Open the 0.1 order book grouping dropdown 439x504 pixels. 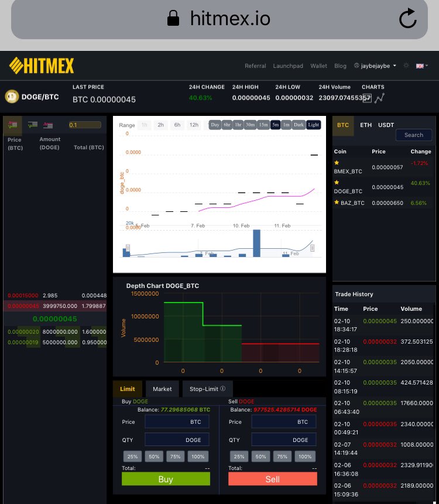[85, 125]
